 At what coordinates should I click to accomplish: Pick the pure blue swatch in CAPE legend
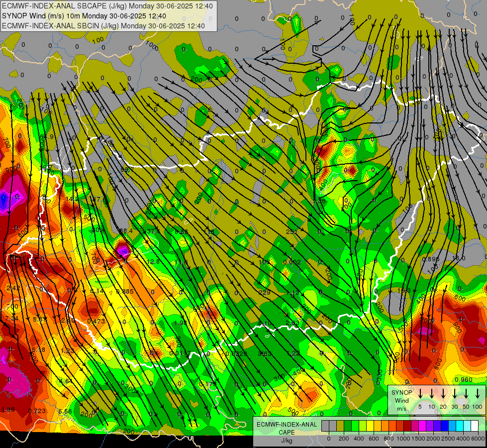click(x=445, y=426)
